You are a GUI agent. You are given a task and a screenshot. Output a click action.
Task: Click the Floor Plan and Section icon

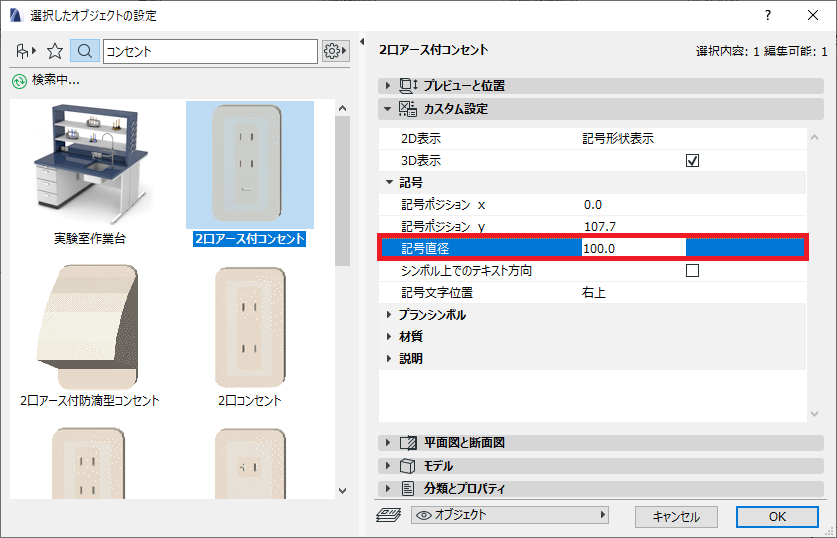[x=408, y=442]
